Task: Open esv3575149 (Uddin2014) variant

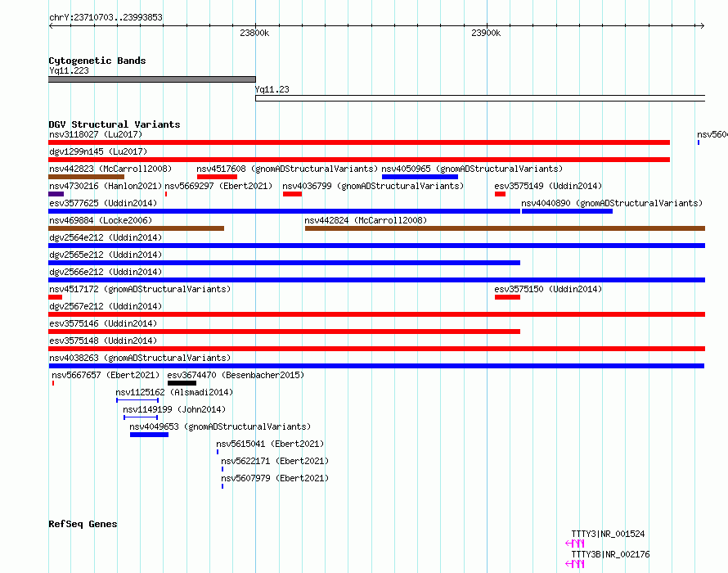Action: [548, 186]
